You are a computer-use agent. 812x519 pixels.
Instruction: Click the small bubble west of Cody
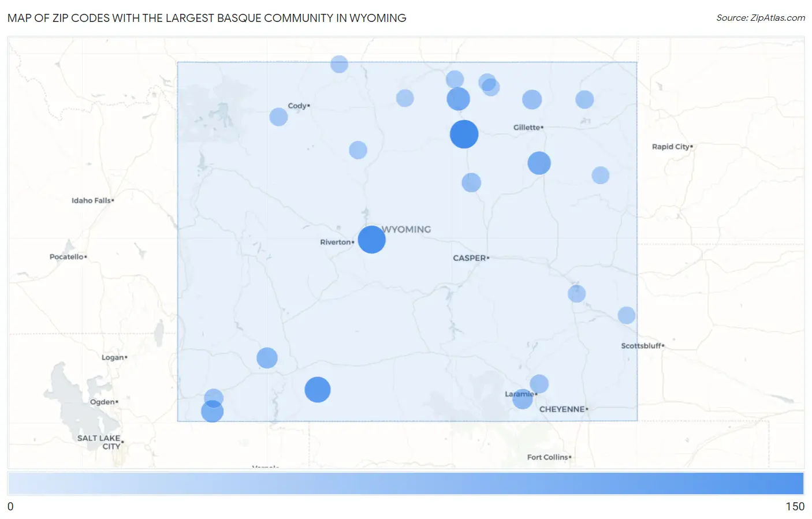click(x=278, y=117)
